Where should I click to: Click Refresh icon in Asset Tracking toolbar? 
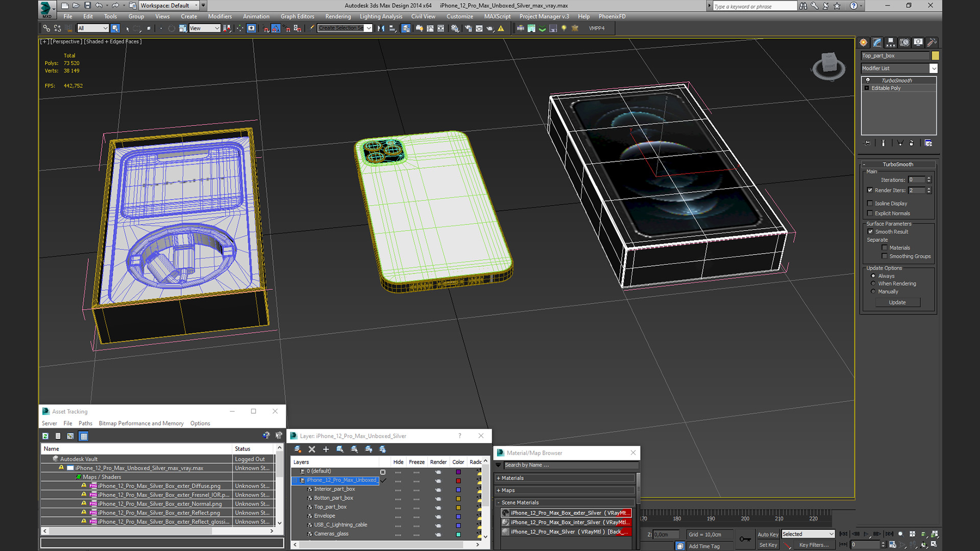(x=45, y=436)
